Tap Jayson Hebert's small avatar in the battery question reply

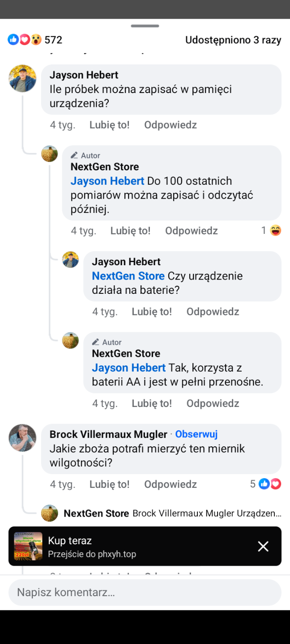click(x=71, y=260)
